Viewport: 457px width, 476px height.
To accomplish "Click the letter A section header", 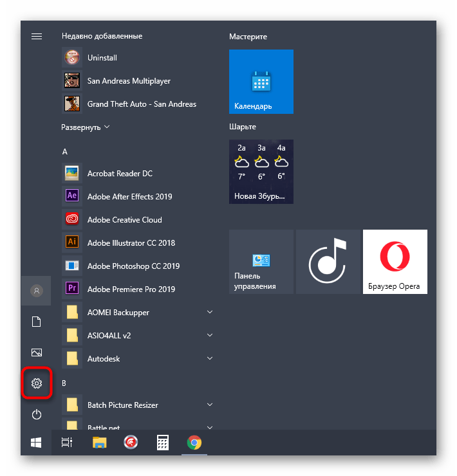I will [65, 152].
